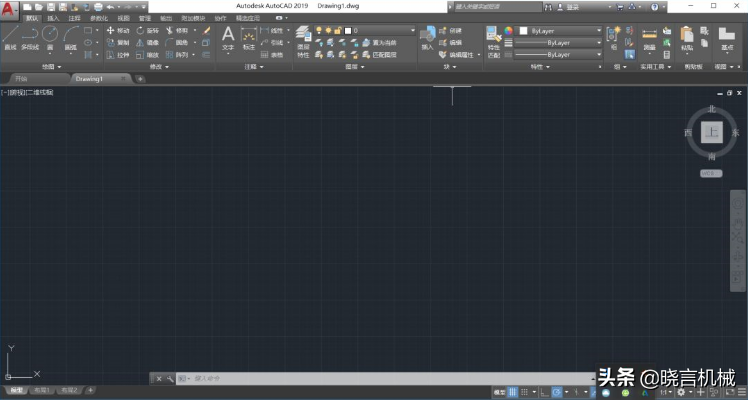Viewport: 748px width, 400px height.
Task: Pick the Arc (圆弧) tool
Action: pos(71,37)
